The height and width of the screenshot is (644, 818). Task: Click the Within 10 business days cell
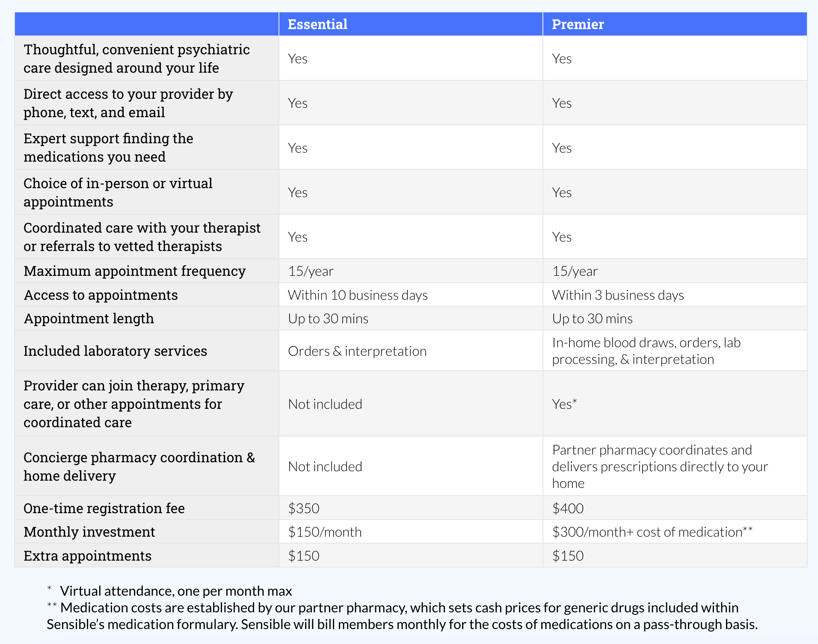tap(358, 295)
